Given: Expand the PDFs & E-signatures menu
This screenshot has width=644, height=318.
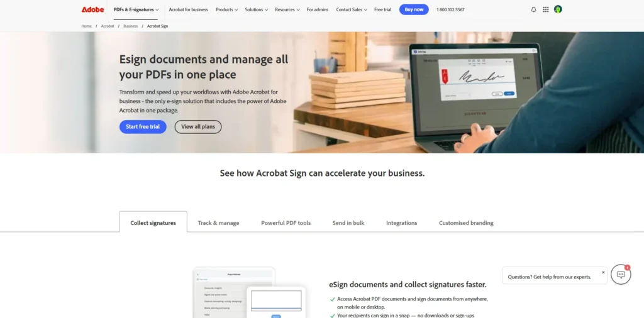Looking at the screenshot, I should point(136,9).
